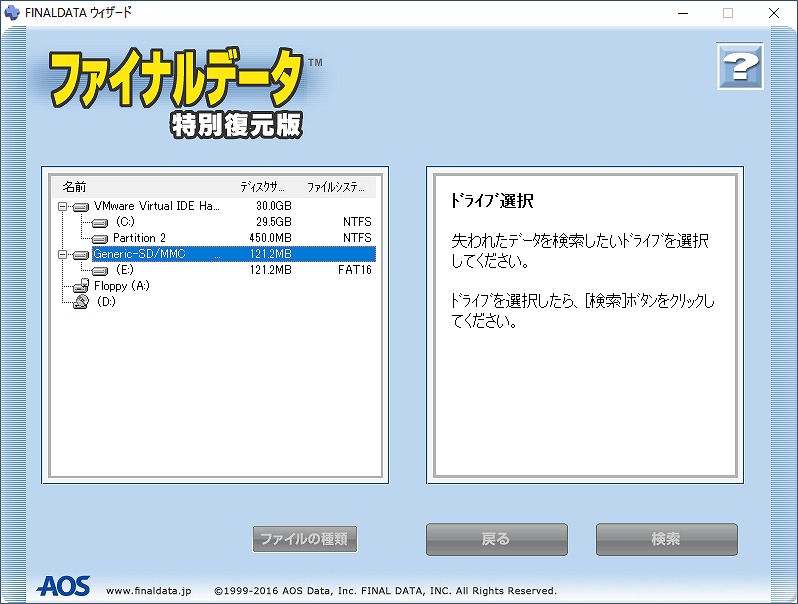Click the AOS logo

pyautogui.click(x=64, y=586)
